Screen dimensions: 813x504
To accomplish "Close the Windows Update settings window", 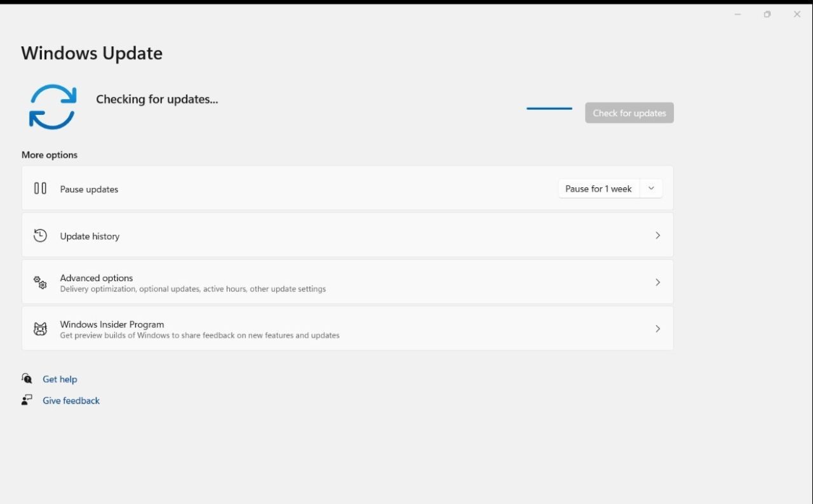I will [797, 15].
